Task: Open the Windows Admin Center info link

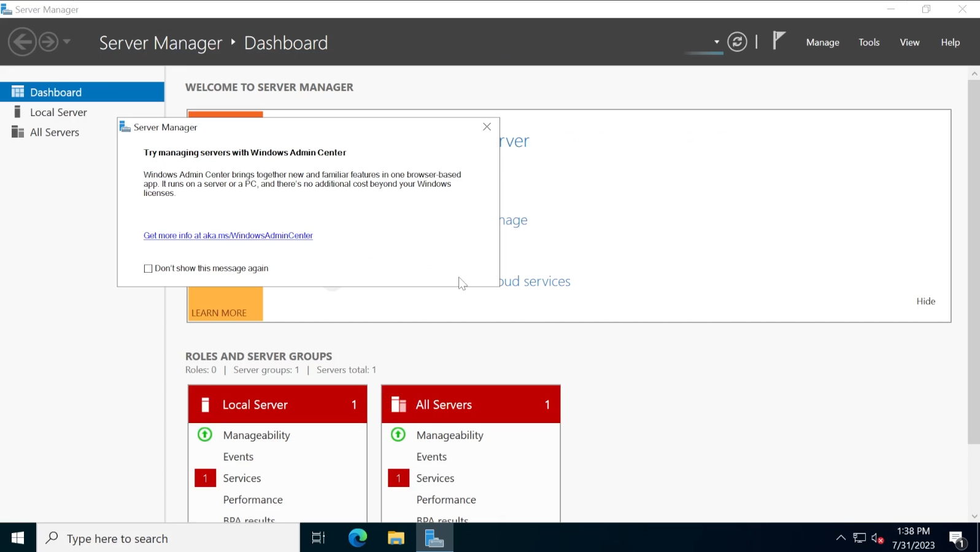Action: 228,236
